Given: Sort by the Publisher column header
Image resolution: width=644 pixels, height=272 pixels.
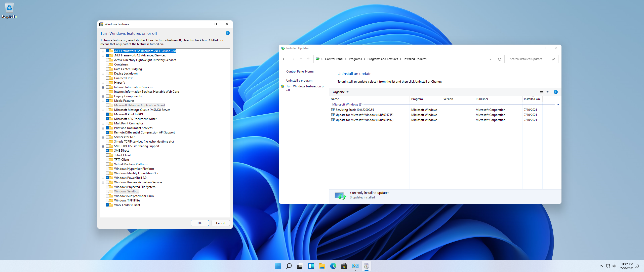Looking at the screenshot, I should pyautogui.click(x=498, y=99).
